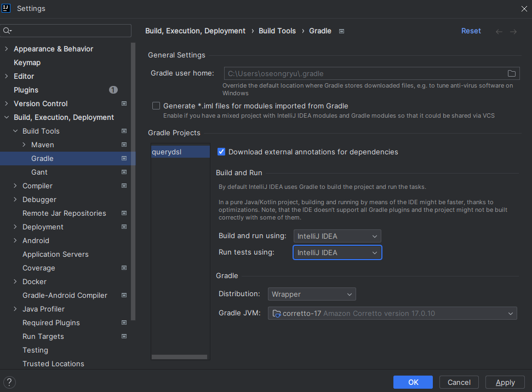Open the Run tests using dropdown

(337, 252)
